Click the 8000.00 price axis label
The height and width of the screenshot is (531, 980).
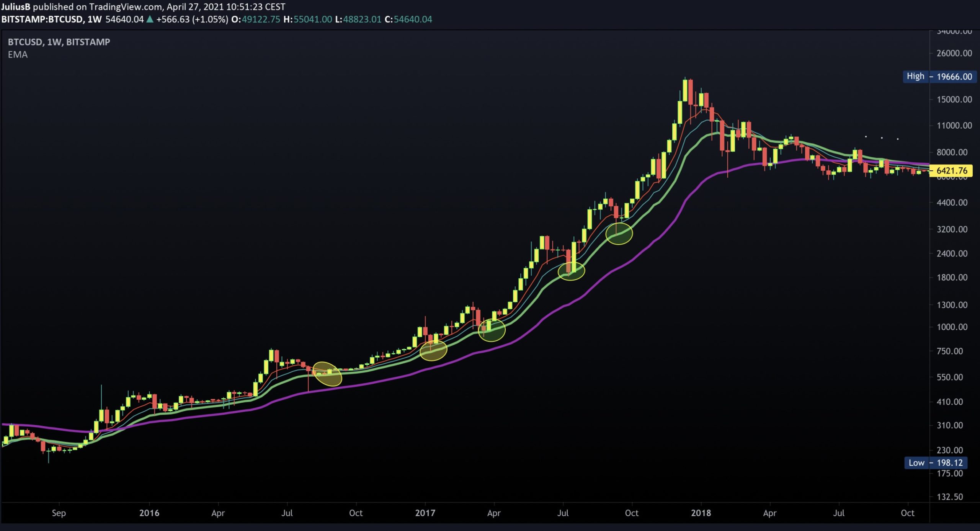pyautogui.click(x=952, y=152)
